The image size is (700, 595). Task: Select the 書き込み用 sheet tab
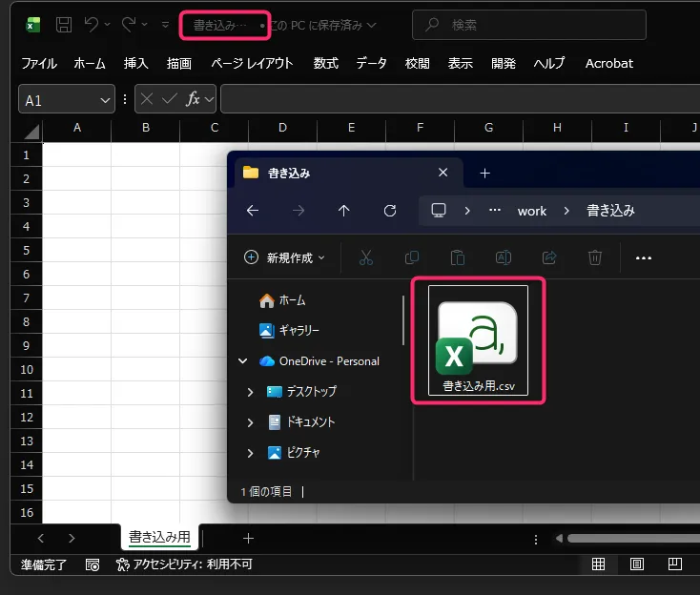pyautogui.click(x=159, y=538)
